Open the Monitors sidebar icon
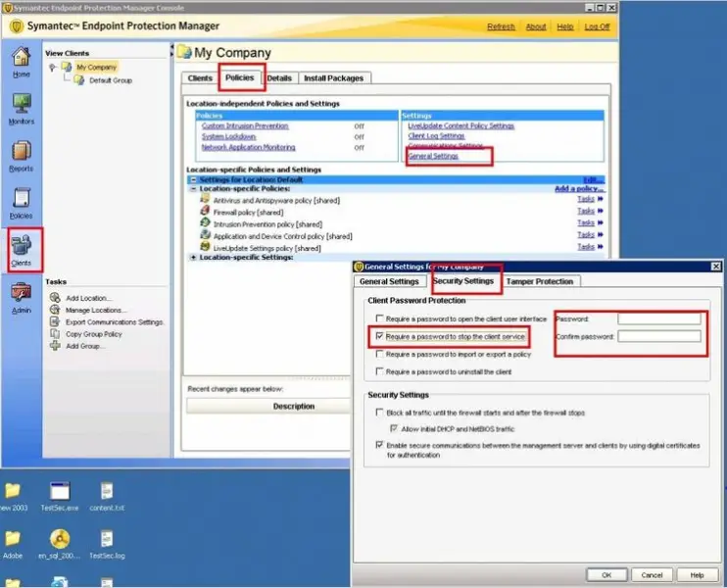This screenshot has width=727, height=588. click(22, 104)
